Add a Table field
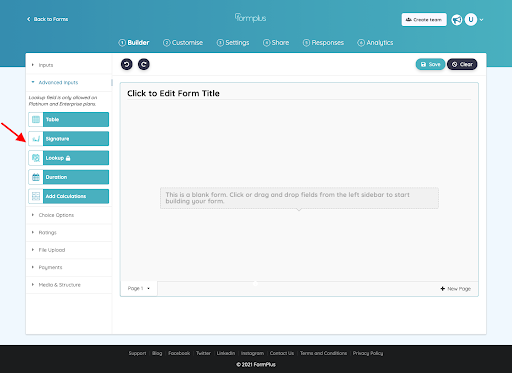Screen dimensions: 512x373 [69, 119]
